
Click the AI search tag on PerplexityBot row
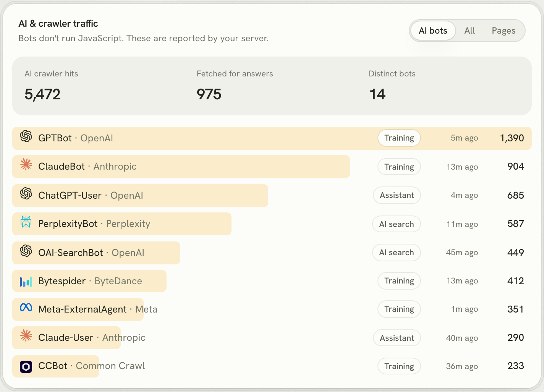[x=397, y=224]
